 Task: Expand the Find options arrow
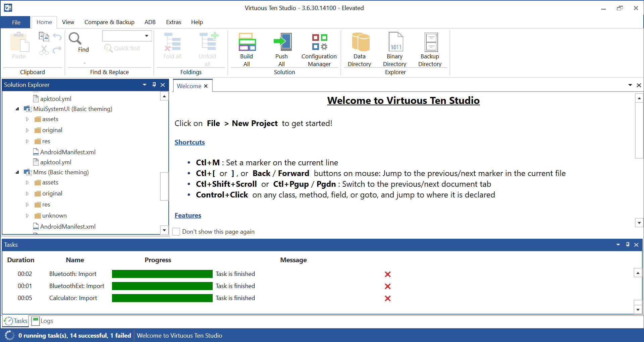pos(84,63)
